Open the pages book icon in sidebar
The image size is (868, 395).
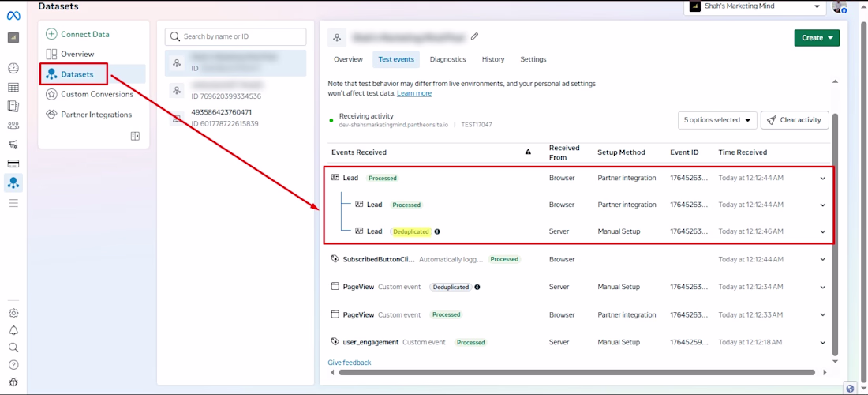point(13,106)
